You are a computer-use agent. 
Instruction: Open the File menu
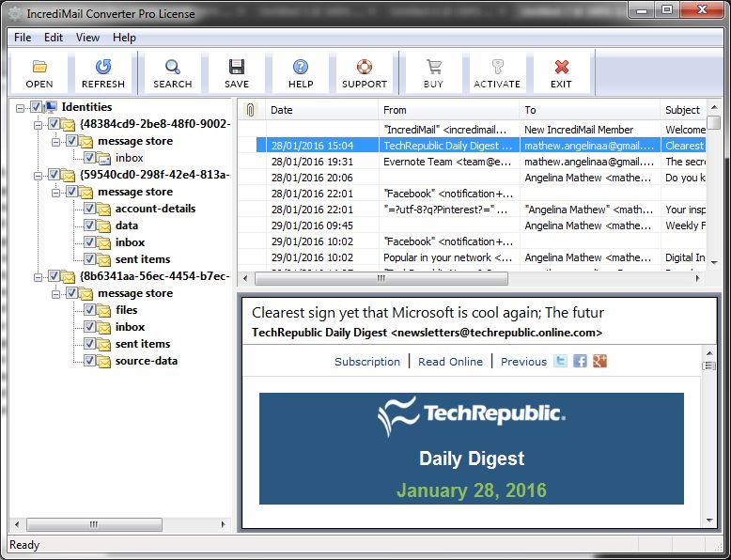(23, 38)
